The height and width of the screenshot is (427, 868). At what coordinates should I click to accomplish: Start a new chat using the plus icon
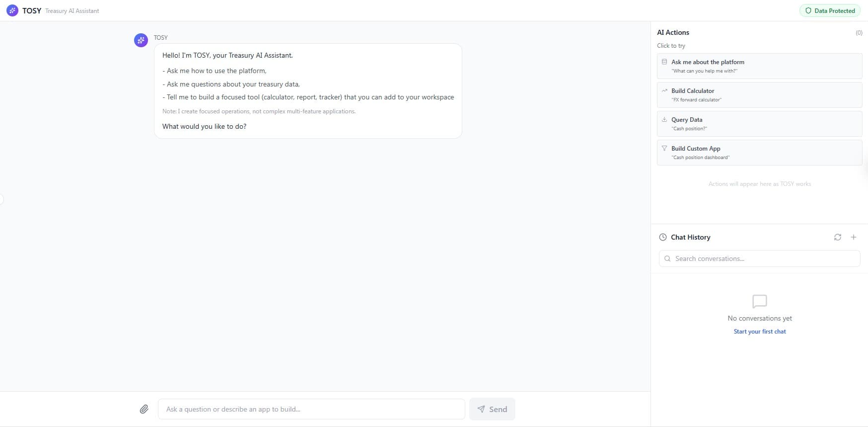click(x=854, y=237)
